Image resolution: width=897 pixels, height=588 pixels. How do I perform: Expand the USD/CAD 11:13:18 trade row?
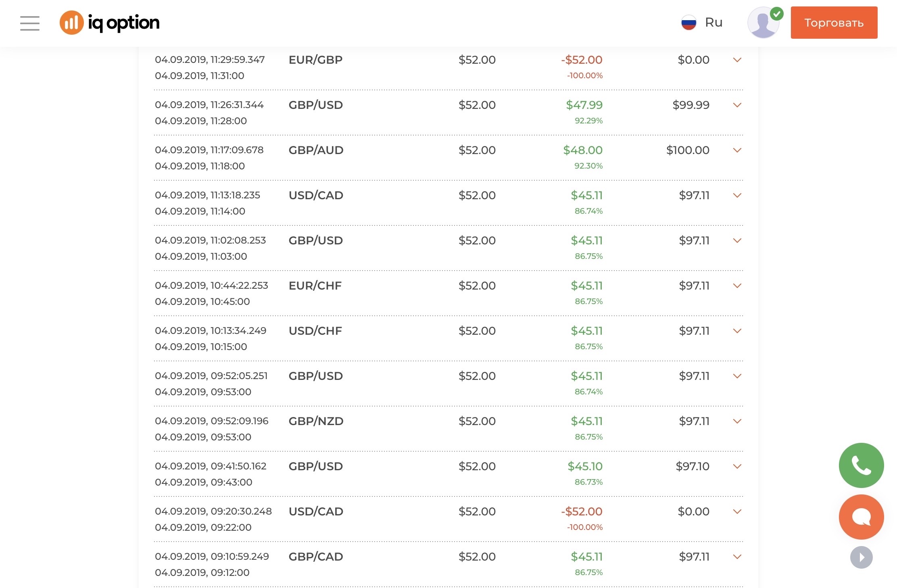pos(737,196)
